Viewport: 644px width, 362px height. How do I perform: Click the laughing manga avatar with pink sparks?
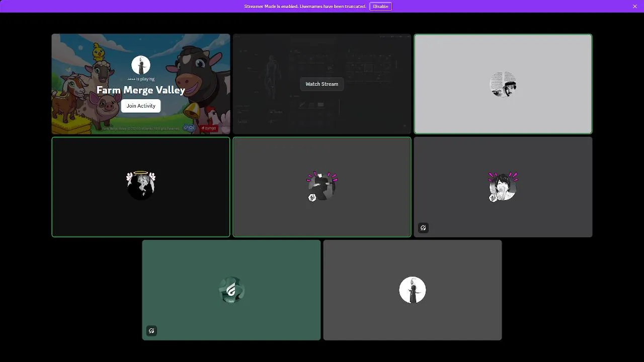click(503, 187)
